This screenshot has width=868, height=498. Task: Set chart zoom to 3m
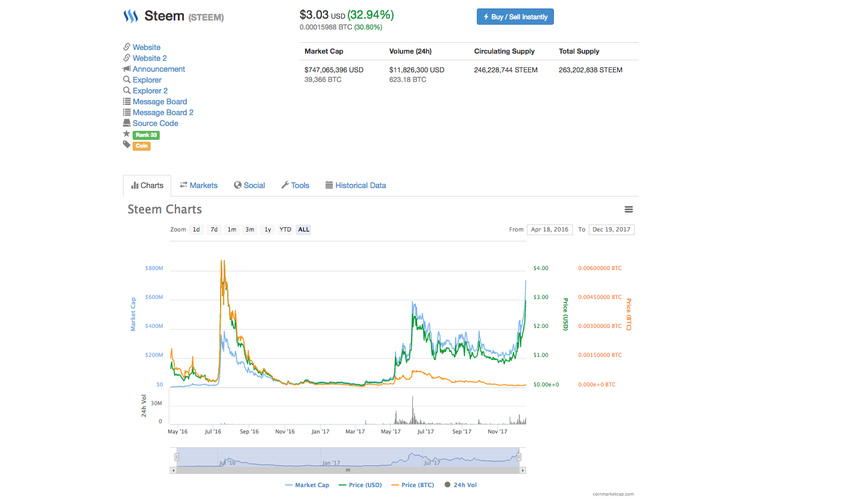click(x=250, y=230)
